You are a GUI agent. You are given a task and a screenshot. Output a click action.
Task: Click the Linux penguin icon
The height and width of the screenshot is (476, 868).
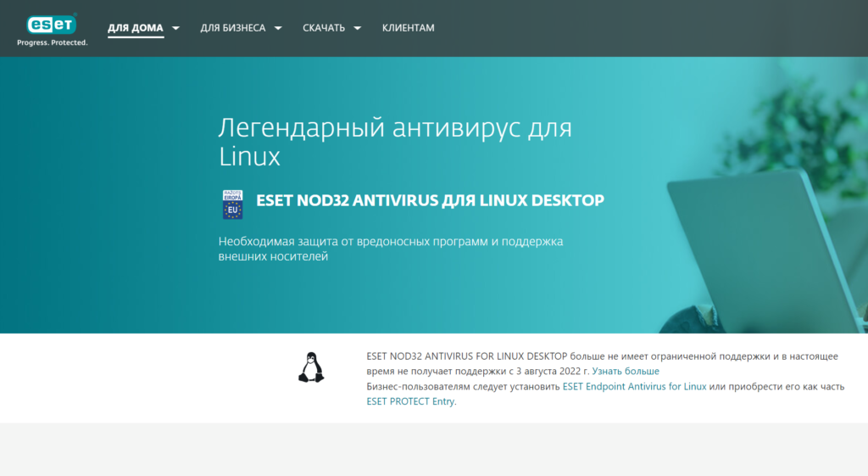(x=311, y=367)
